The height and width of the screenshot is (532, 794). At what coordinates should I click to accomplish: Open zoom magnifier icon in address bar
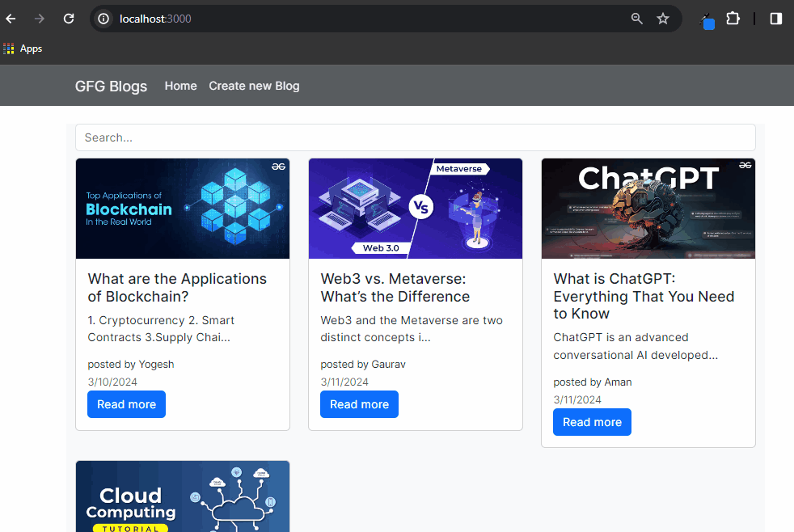click(x=636, y=19)
